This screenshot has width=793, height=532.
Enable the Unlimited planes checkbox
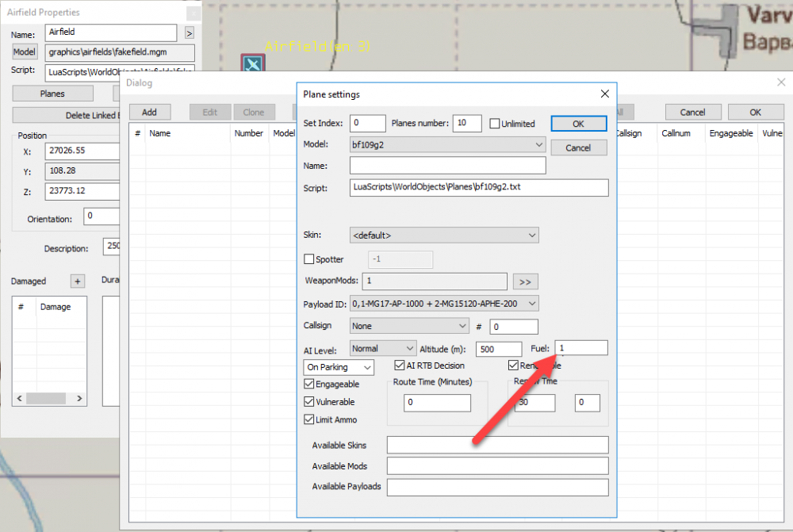coord(495,124)
